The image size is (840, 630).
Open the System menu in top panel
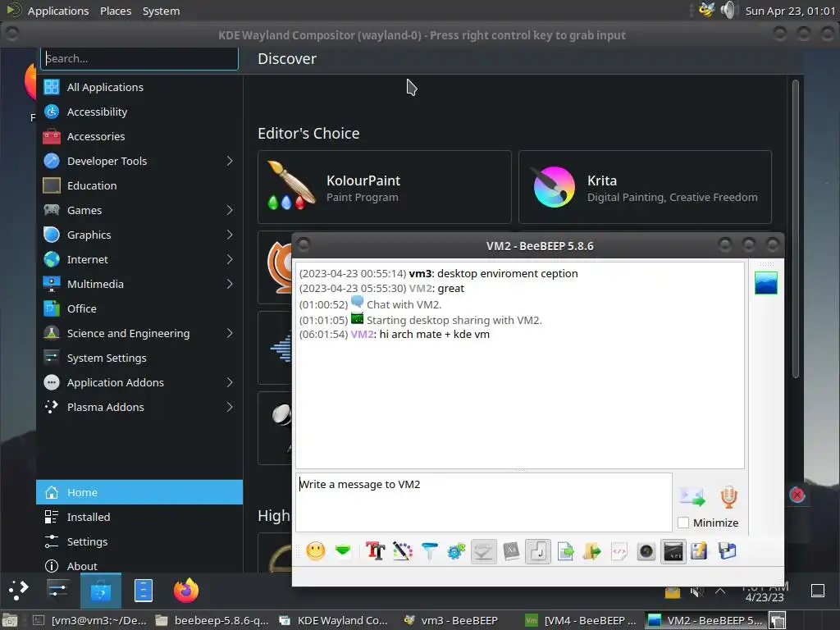point(162,11)
